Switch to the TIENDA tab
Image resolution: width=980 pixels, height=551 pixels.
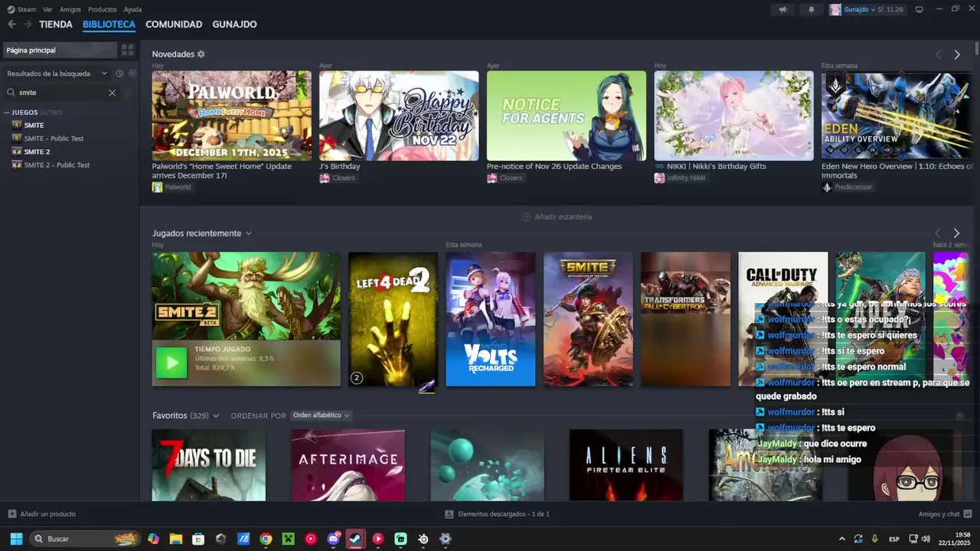click(x=56, y=24)
